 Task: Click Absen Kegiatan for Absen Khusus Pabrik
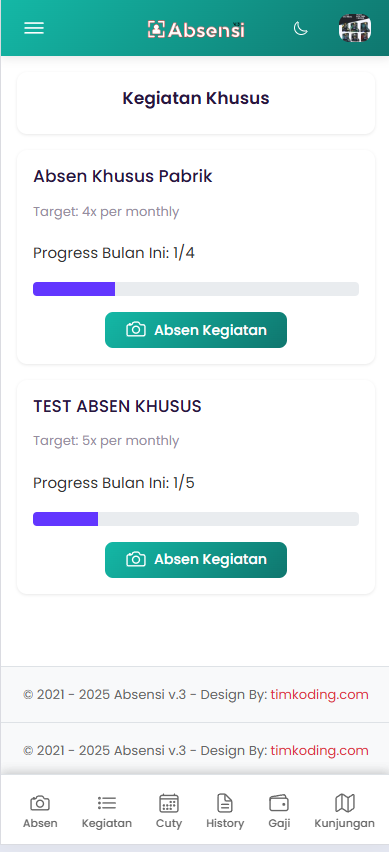(196, 330)
